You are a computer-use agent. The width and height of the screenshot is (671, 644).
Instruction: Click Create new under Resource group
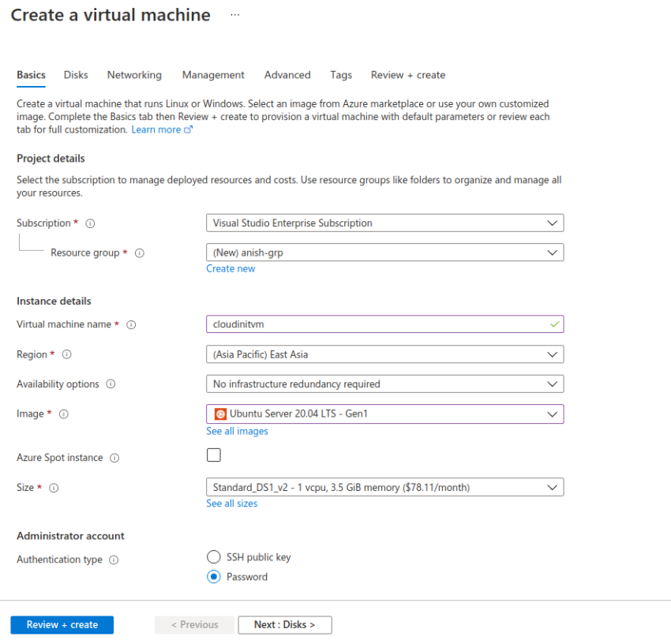[x=231, y=268]
